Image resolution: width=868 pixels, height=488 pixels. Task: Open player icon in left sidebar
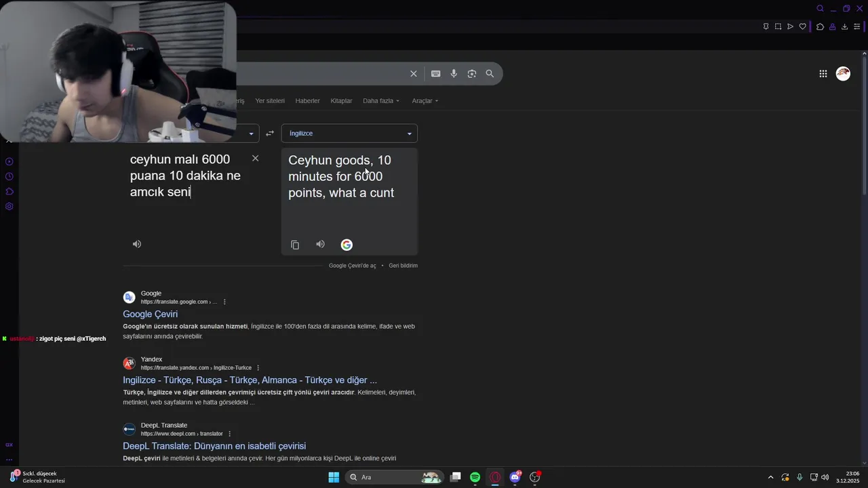point(9,162)
